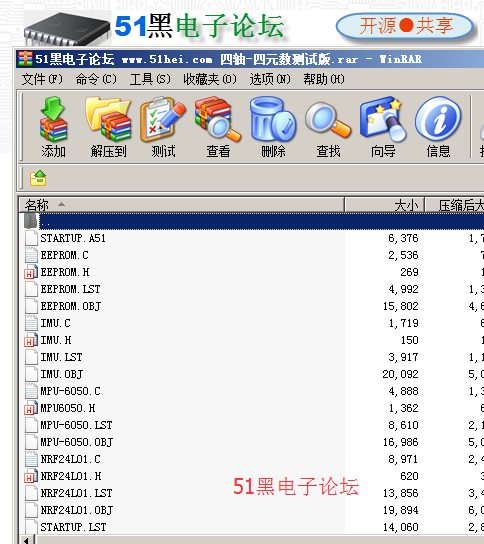Open the 收藏夹(O) menu
Screen dimensions: 484x544
click(210, 79)
